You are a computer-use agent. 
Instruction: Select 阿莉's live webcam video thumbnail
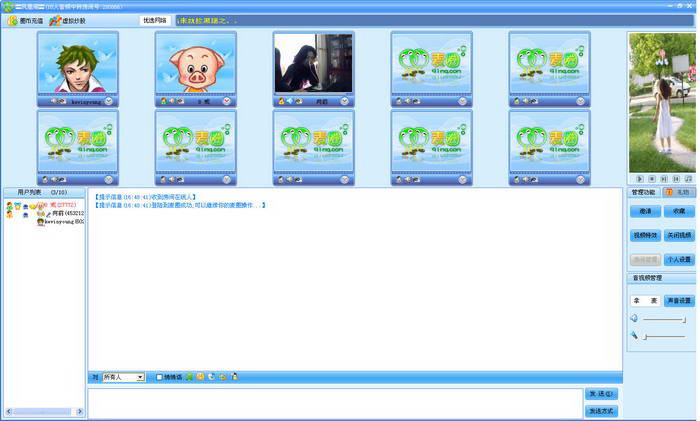coord(313,63)
